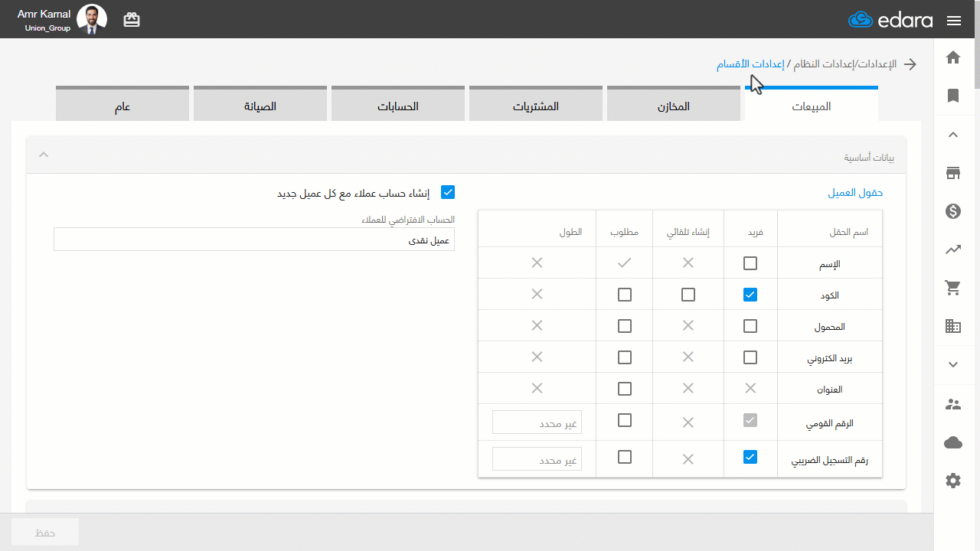This screenshot has width=980, height=551.
Task: Click Amr Kamal's profile avatar
Action: point(92,19)
